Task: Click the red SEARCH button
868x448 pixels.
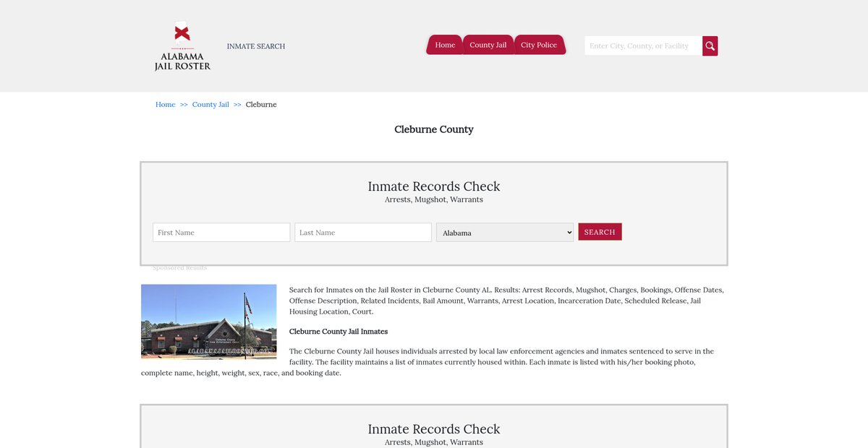Action: tap(600, 232)
